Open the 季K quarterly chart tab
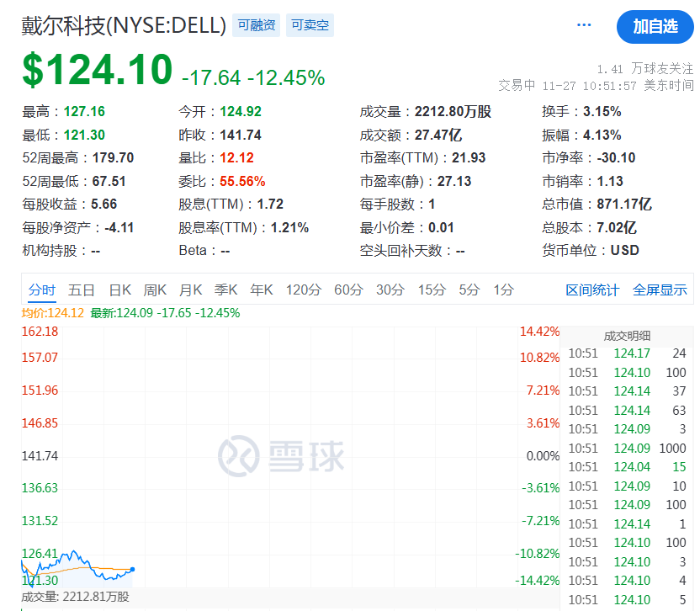This screenshot has width=700, height=611. [225, 289]
